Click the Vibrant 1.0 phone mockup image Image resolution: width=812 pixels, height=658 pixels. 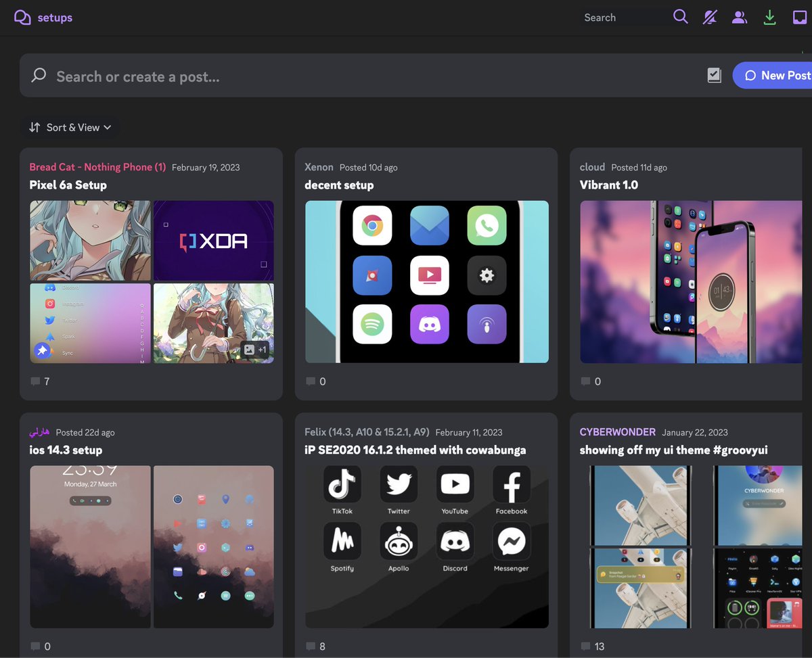[691, 282]
